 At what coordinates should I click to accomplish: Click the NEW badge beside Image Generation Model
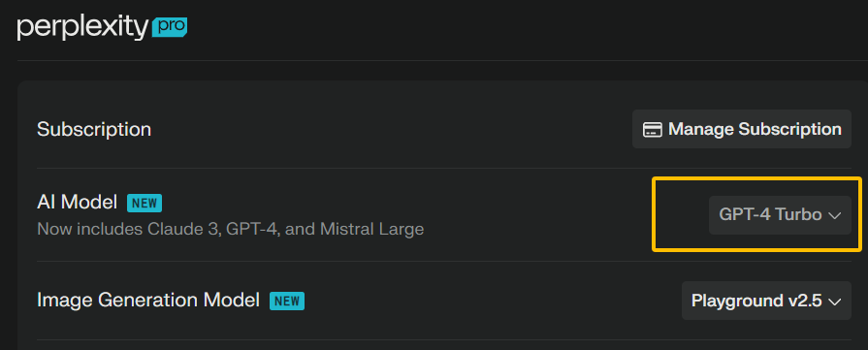287,301
